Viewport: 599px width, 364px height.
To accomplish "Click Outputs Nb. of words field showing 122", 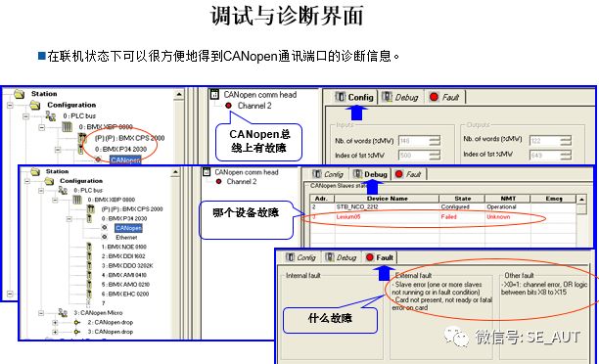I will point(544,141).
